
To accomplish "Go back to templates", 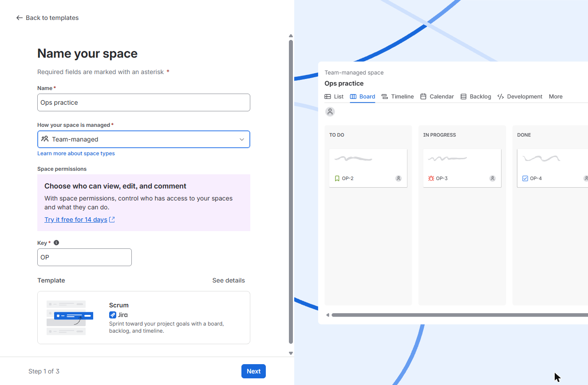I will coord(47,18).
